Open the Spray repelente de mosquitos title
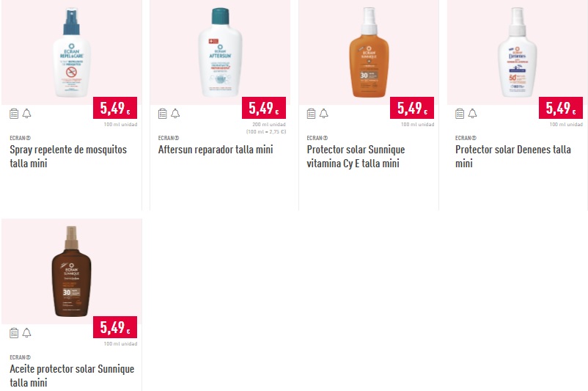 coord(68,156)
